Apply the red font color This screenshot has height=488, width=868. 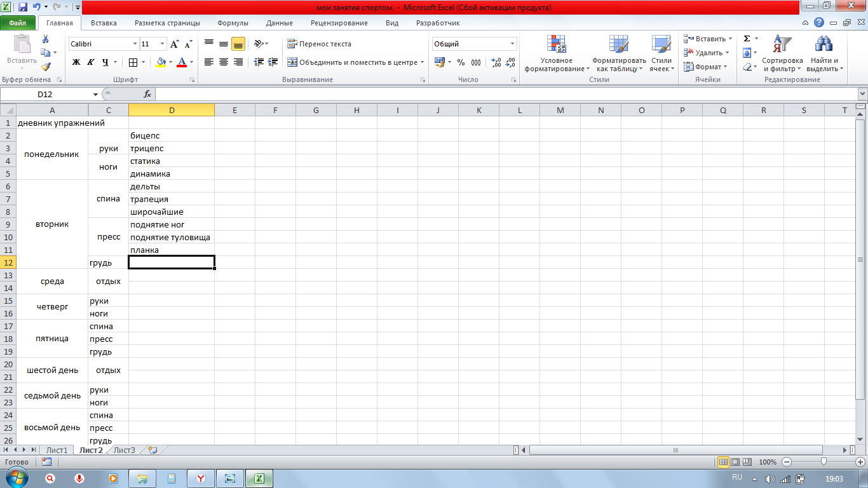tap(182, 62)
